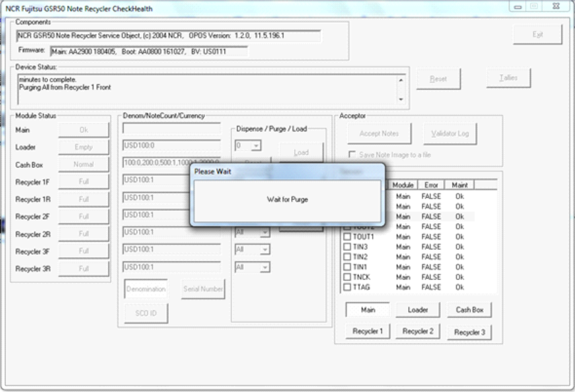Click the Error column header
This screenshot has width=575, height=392.
[431, 185]
